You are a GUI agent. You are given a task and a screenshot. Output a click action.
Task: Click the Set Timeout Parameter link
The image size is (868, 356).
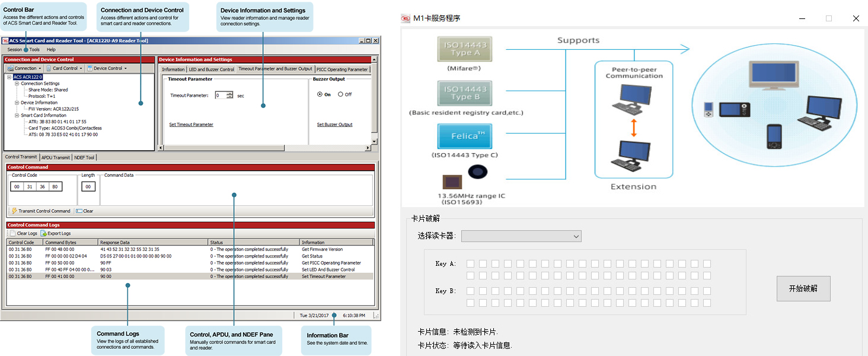191,125
